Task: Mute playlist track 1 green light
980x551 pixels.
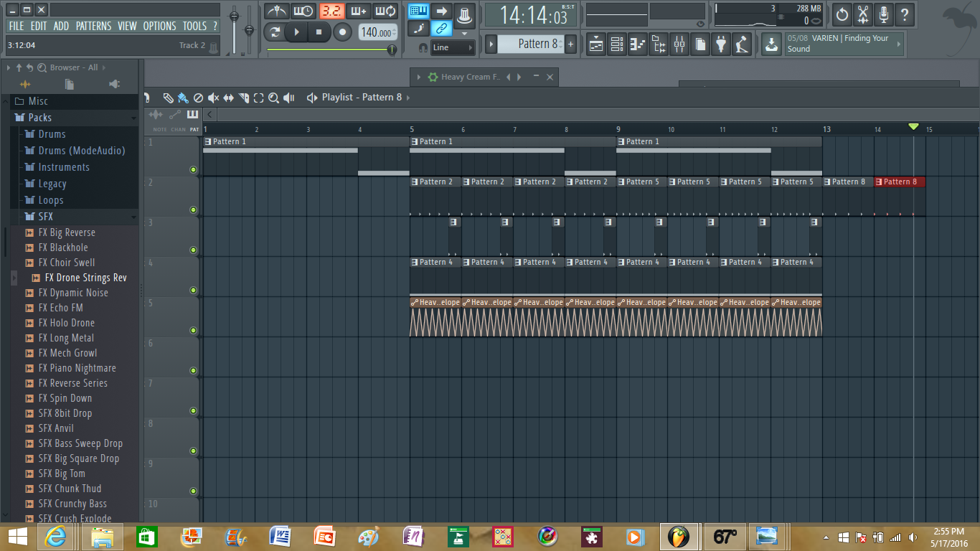Action: click(x=193, y=169)
